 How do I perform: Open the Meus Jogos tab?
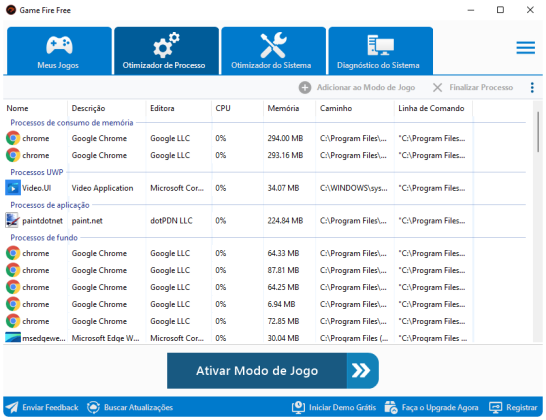[x=59, y=51]
